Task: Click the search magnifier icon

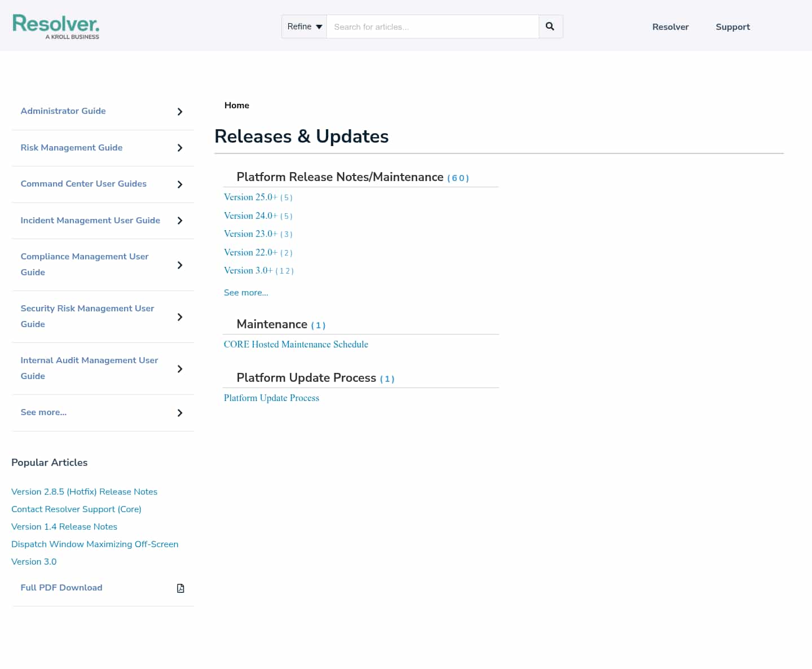Action: tap(550, 27)
